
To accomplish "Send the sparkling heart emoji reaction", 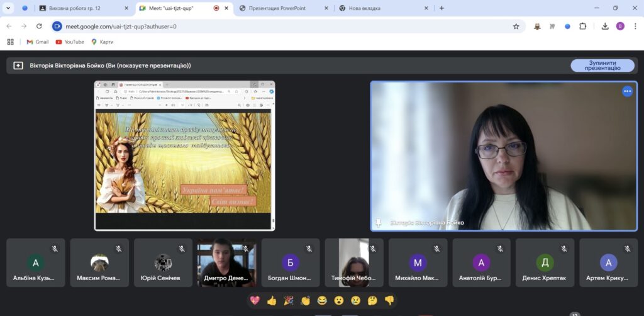I will click(x=255, y=300).
